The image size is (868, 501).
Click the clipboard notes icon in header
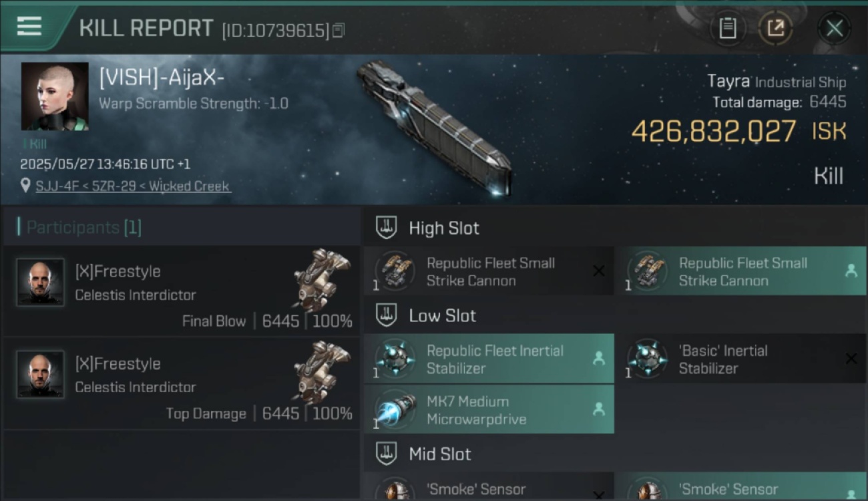(728, 28)
